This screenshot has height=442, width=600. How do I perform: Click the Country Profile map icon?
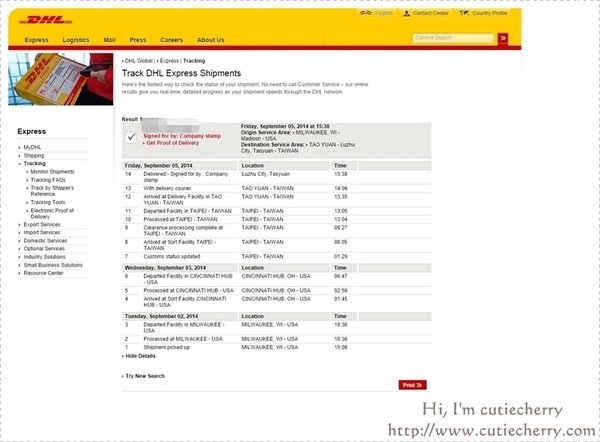point(464,13)
